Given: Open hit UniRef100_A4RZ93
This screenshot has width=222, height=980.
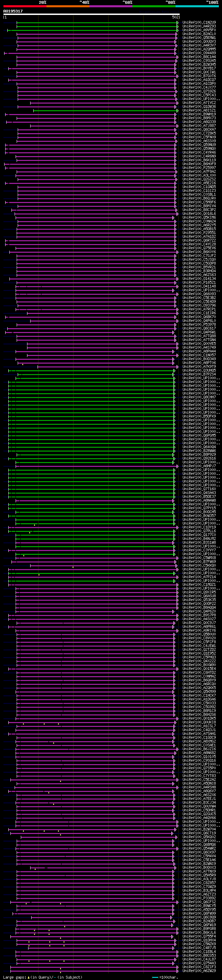Looking at the screenshot, I should (x=199, y=26).
